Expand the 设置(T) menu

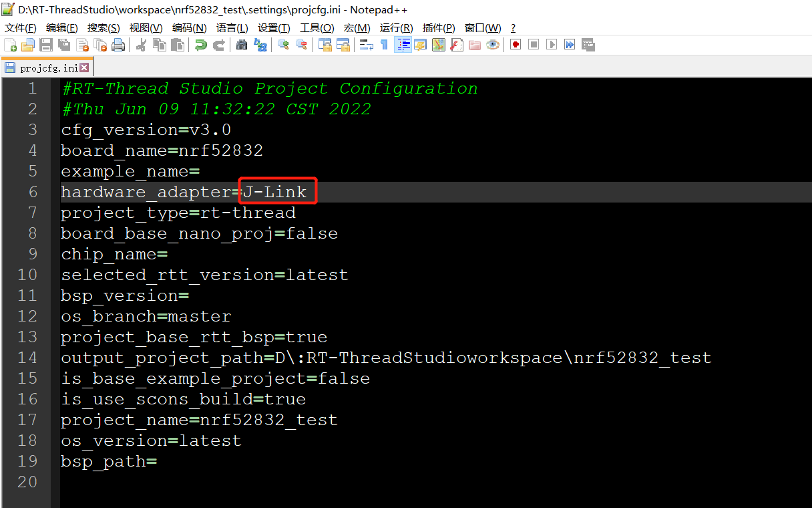pos(274,28)
